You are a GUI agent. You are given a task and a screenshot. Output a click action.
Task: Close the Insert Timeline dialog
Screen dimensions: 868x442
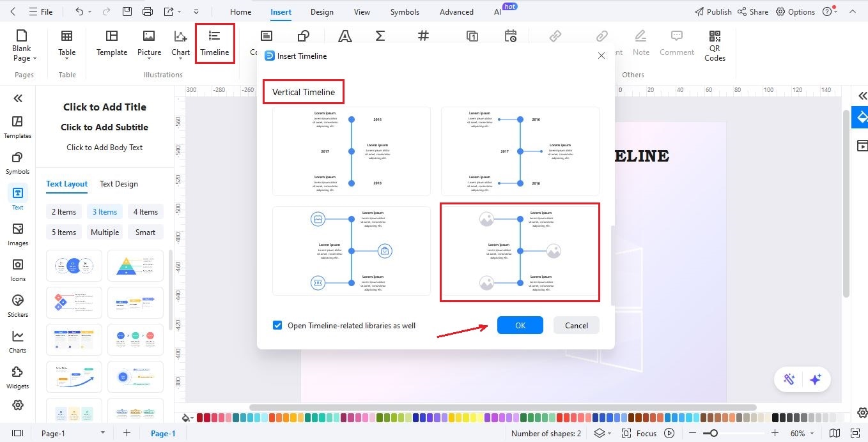[601, 56]
